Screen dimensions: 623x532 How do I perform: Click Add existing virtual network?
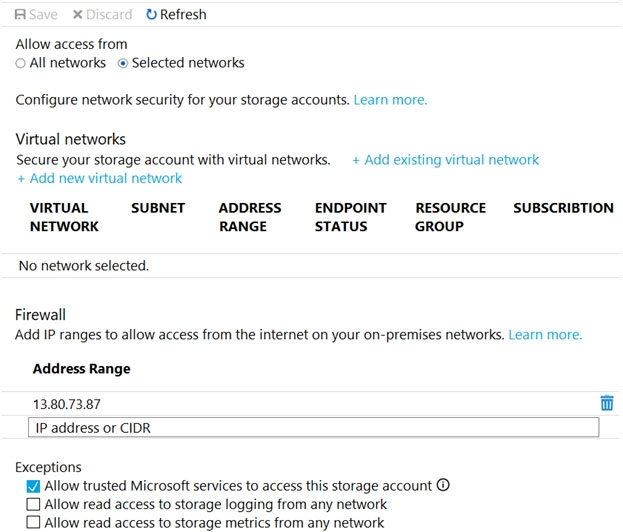click(x=445, y=160)
